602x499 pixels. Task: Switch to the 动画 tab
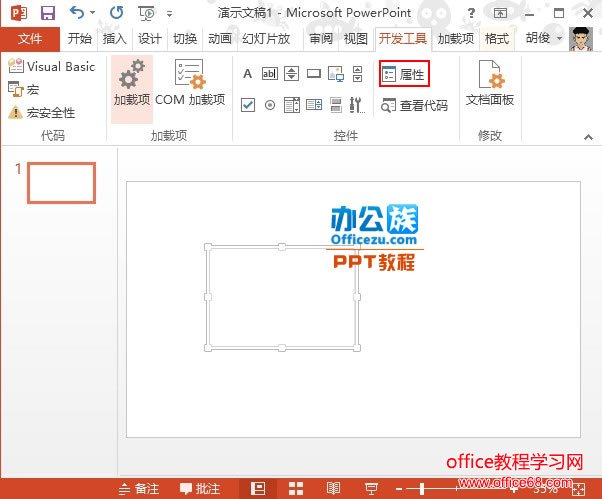click(220, 38)
